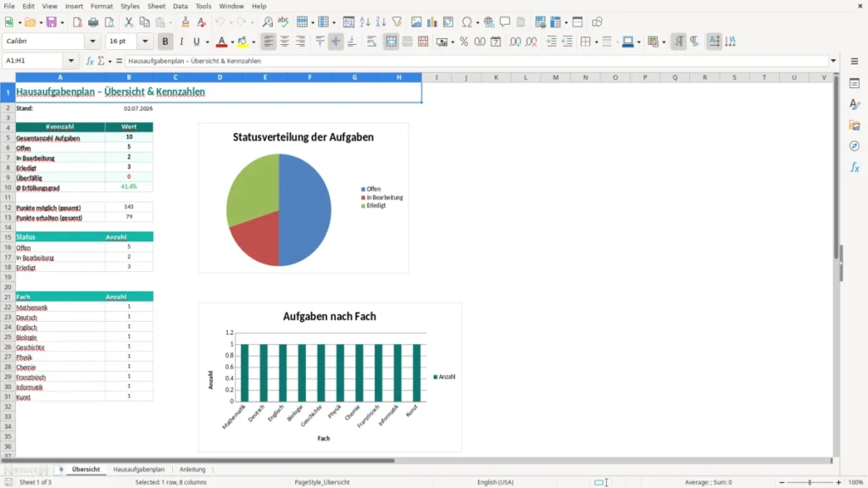
Task: Open sidebar Gallery panel icon
Action: 854,125
